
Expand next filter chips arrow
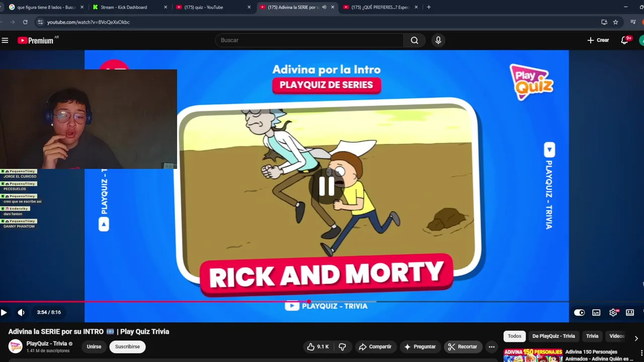[x=636, y=338]
